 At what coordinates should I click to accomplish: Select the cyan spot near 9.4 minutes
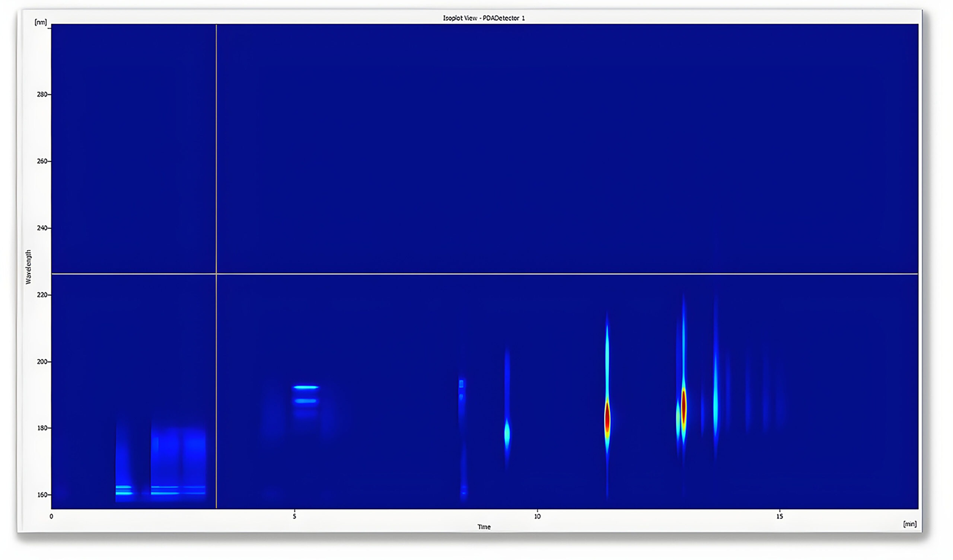[x=507, y=433]
